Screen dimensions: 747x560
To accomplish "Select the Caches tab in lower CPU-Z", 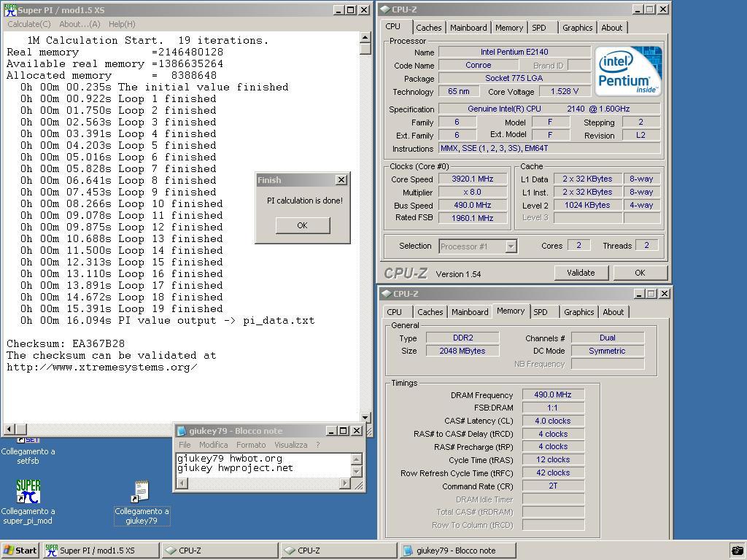I will coord(430,312).
